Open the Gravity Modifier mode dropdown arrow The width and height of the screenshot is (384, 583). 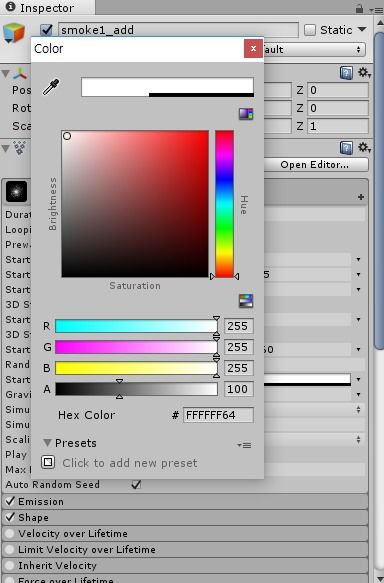coord(358,394)
